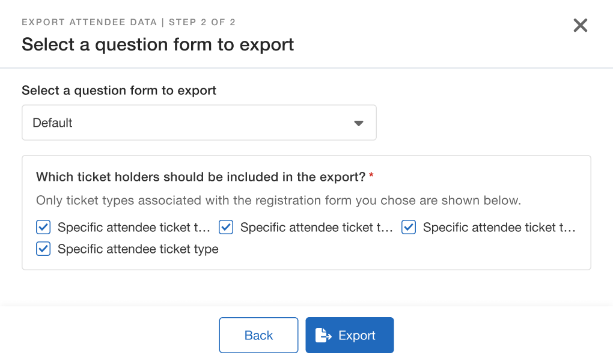Click the field label above the Default dropdown
Viewport: 613px width, 364px height.
[119, 91]
